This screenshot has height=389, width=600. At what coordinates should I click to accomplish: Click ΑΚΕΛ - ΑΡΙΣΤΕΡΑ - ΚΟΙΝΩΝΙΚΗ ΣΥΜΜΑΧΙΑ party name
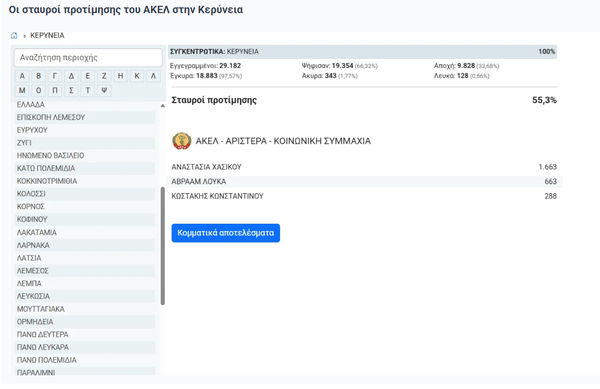tap(283, 141)
